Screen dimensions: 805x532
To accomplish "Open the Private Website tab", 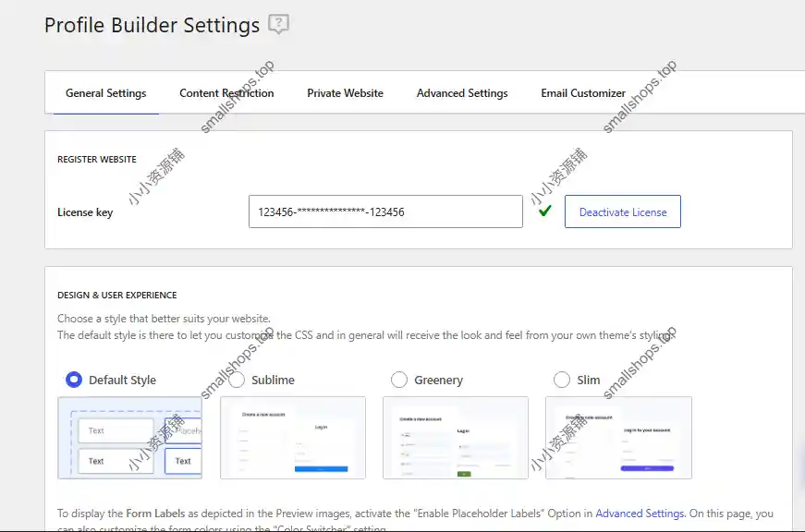I will pyautogui.click(x=345, y=93).
